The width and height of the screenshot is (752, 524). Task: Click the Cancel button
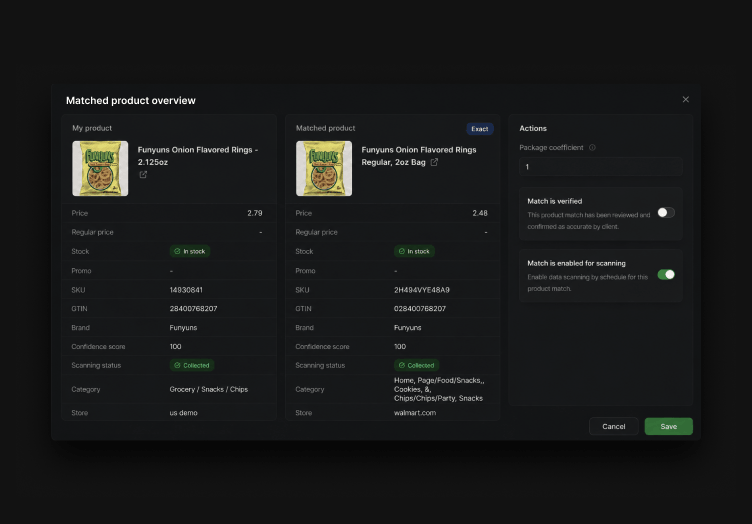(x=613, y=426)
